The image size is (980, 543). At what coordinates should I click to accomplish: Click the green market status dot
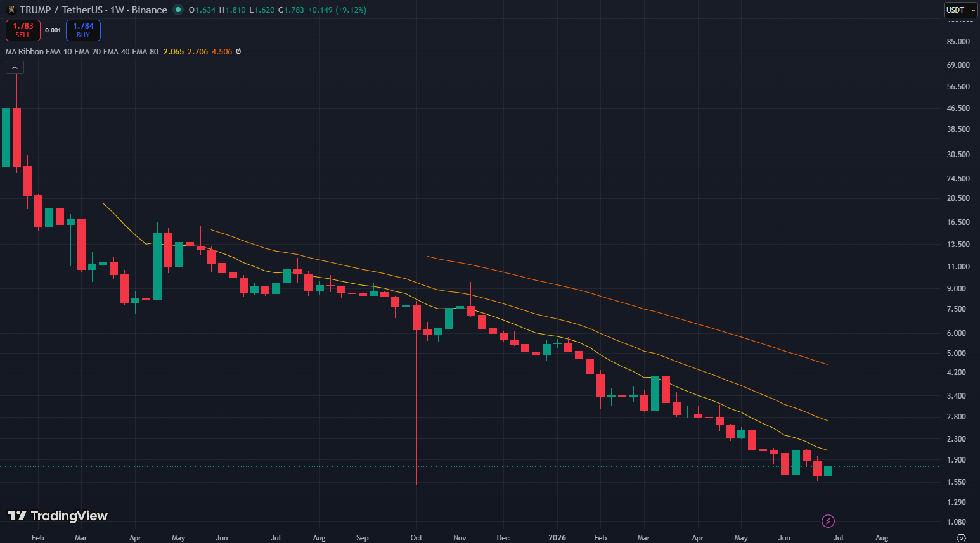click(177, 10)
